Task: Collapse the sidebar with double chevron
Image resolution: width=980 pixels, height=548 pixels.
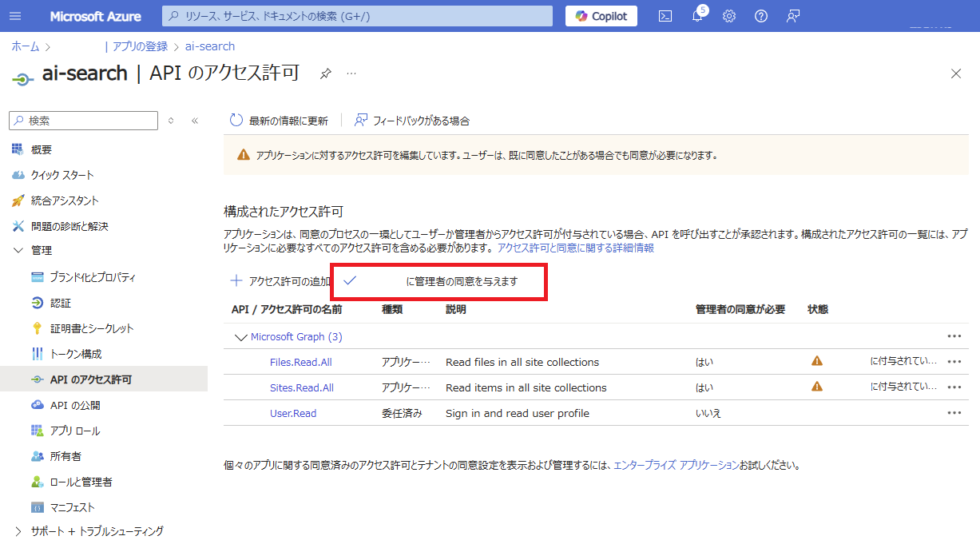Action: point(195,121)
